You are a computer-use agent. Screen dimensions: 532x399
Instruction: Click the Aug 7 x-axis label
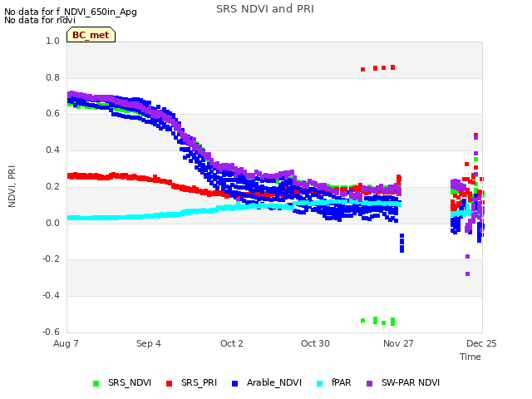pos(66,343)
